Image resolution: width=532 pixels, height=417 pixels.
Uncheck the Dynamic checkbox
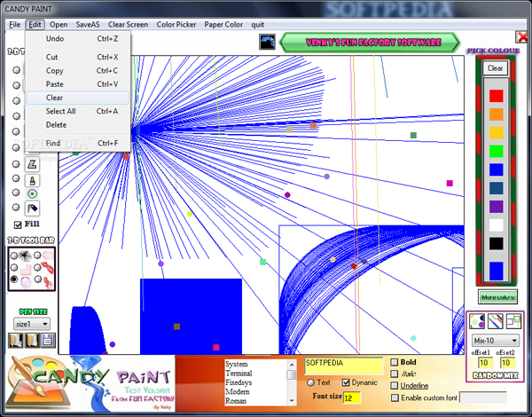tap(346, 382)
